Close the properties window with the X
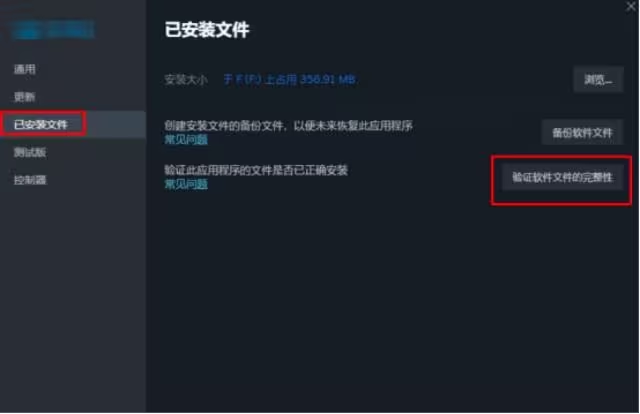 [x=631, y=7]
